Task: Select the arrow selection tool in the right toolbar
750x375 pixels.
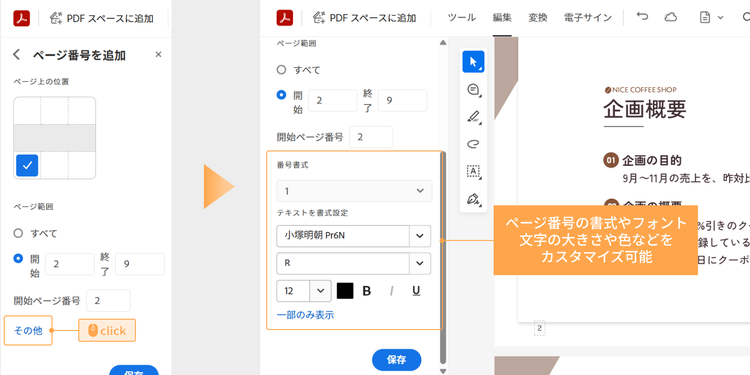Action: 473,62
